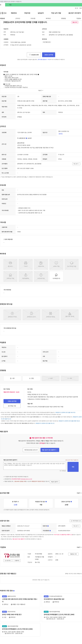Select the 면접 screening step
Viewport: 82px width, 644px height.
click(x=31, y=379)
